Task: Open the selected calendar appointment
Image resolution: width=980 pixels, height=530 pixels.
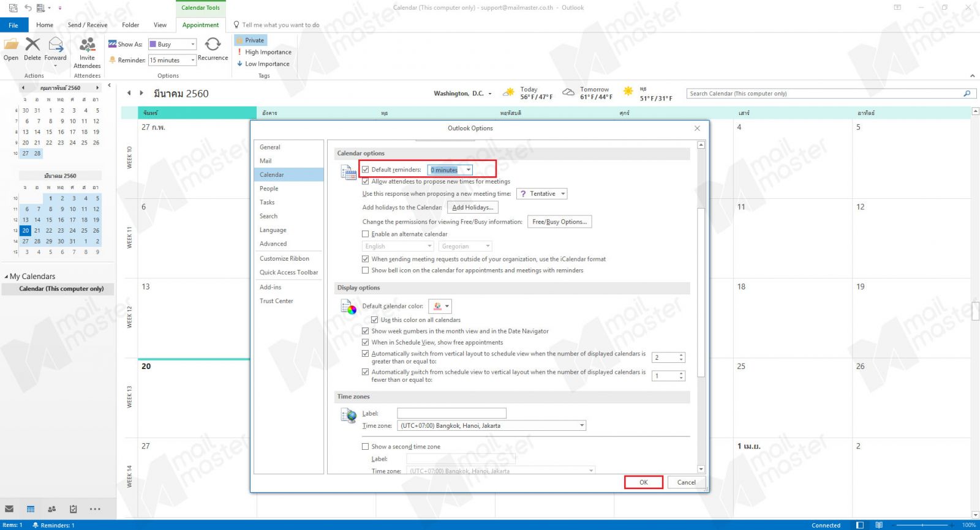Action: point(11,49)
